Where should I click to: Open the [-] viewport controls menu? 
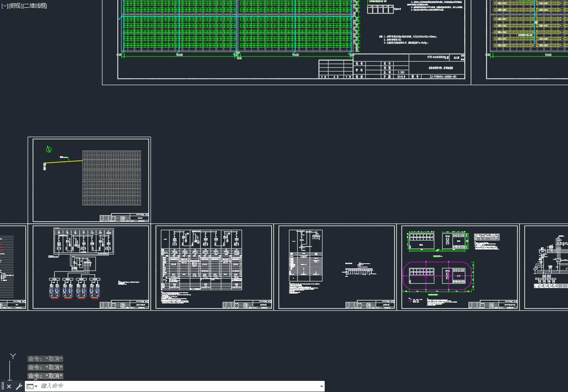[x=5, y=6]
